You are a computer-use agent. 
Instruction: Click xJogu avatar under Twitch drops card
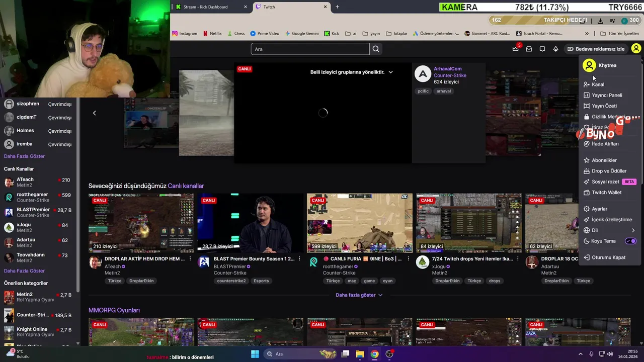pyautogui.click(x=423, y=262)
